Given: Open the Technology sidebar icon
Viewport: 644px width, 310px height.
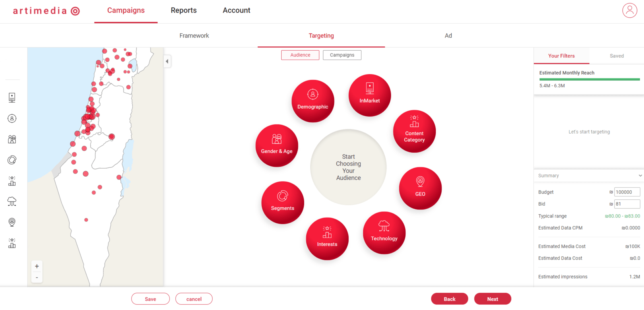Looking at the screenshot, I should coord(12,201).
